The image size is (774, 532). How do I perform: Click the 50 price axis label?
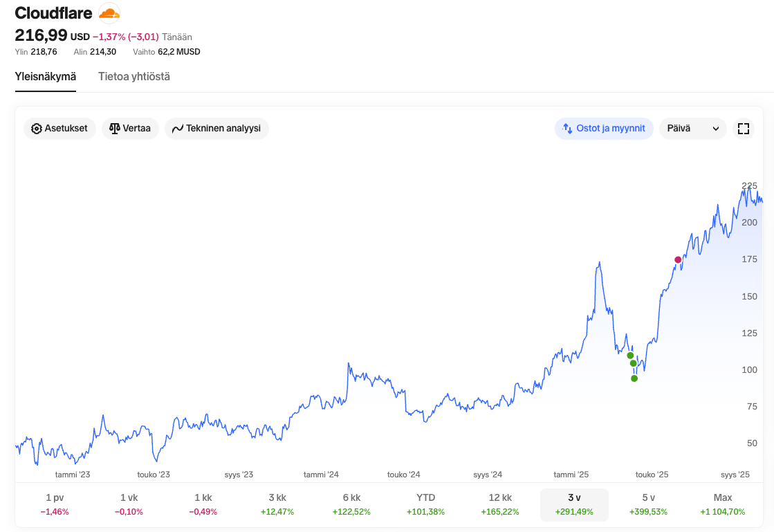(752, 443)
